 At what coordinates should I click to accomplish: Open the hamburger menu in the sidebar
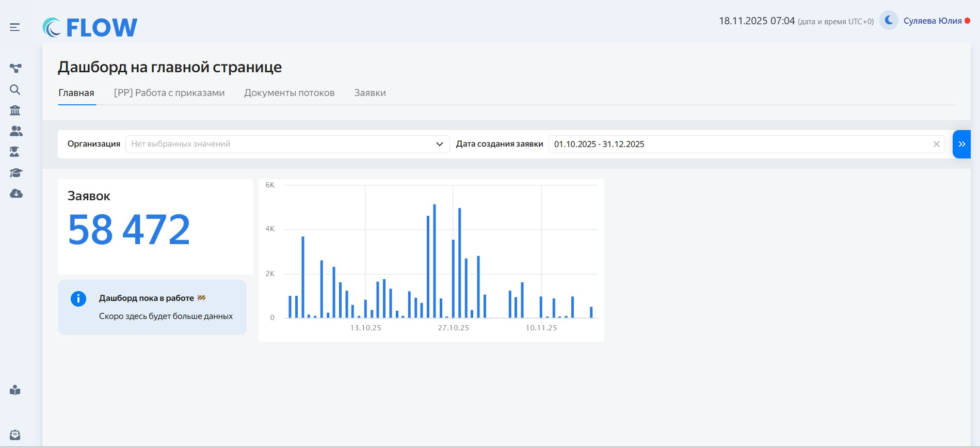(x=15, y=27)
